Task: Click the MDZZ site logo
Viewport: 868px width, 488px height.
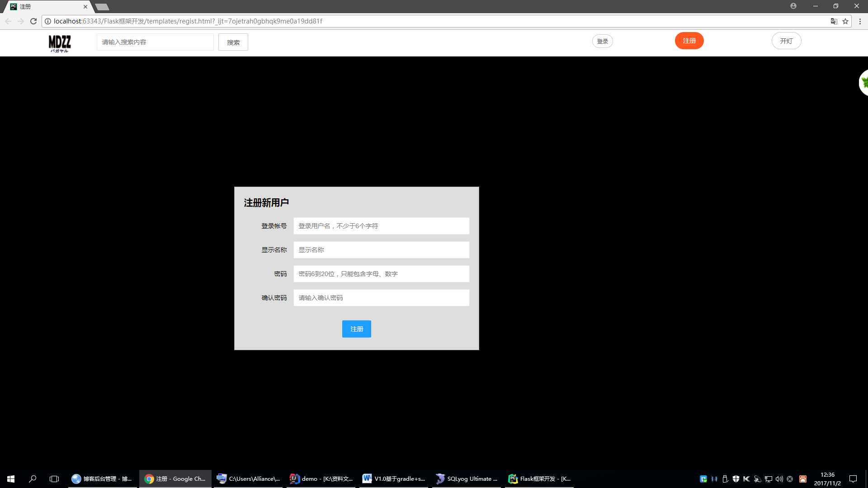Action: tap(60, 44)
